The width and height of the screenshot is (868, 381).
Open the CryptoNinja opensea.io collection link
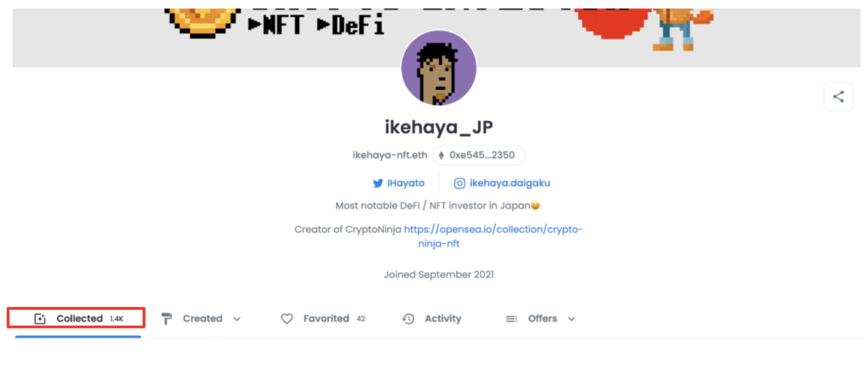(x=493, y=236)
